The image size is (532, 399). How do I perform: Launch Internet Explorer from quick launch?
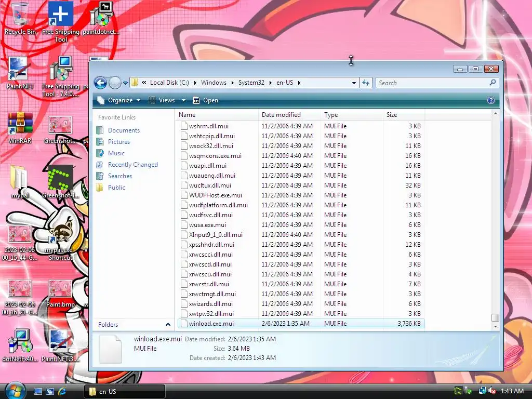[x=62, y=392]
